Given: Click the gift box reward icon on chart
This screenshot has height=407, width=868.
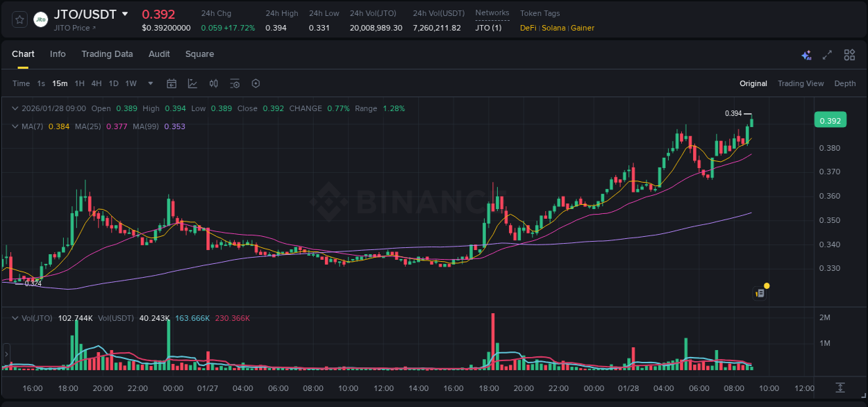Looking at the screenshot, I should [760, 292].
